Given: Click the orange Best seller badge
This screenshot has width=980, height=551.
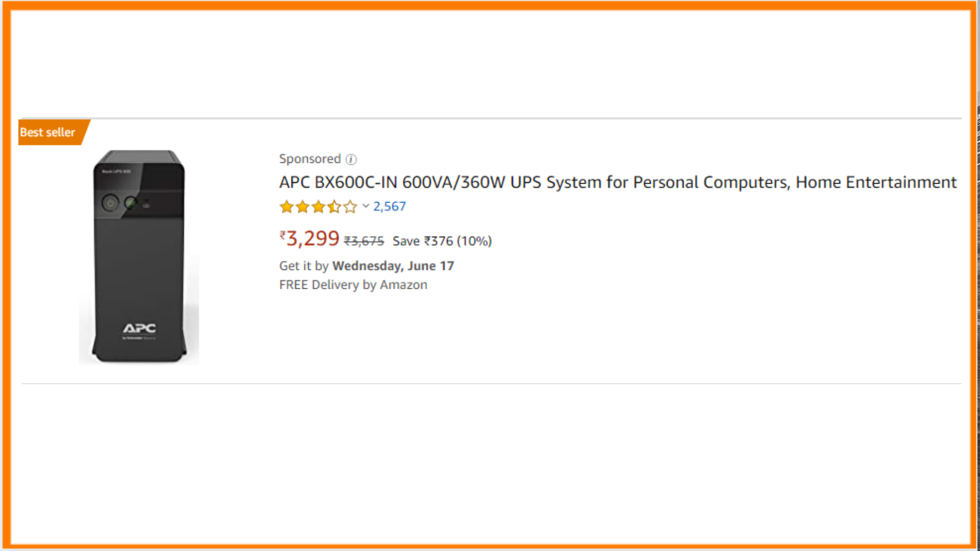Looking at the screenshot, I should pos(48,133).
